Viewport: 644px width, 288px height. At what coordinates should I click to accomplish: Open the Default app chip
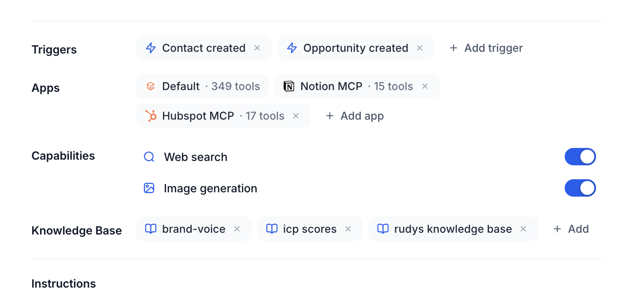coord(202,86)
